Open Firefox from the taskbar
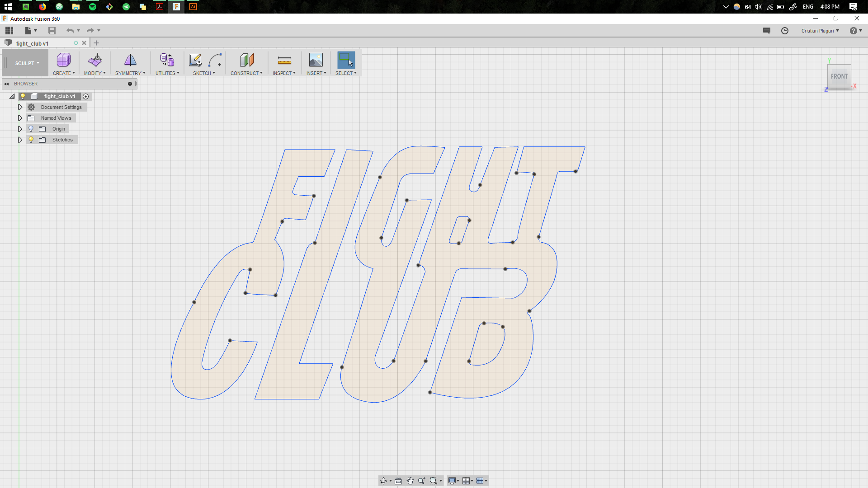The image size is (868, 488). pos(42,7)
